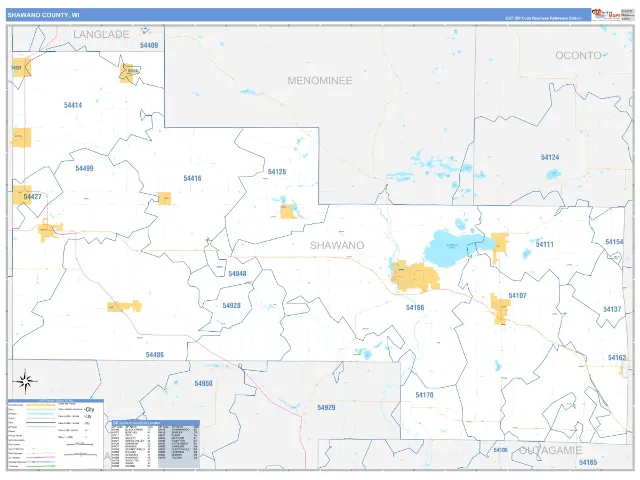The width and height of the screenshot is (640, 480).
Task: Click ZIP code label 54416
Action: pos(192,178)
